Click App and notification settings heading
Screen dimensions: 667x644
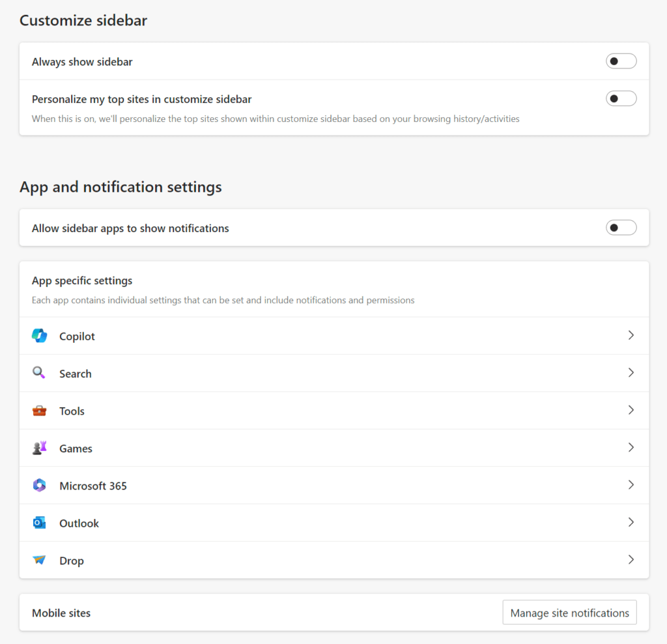coord(121,187)
